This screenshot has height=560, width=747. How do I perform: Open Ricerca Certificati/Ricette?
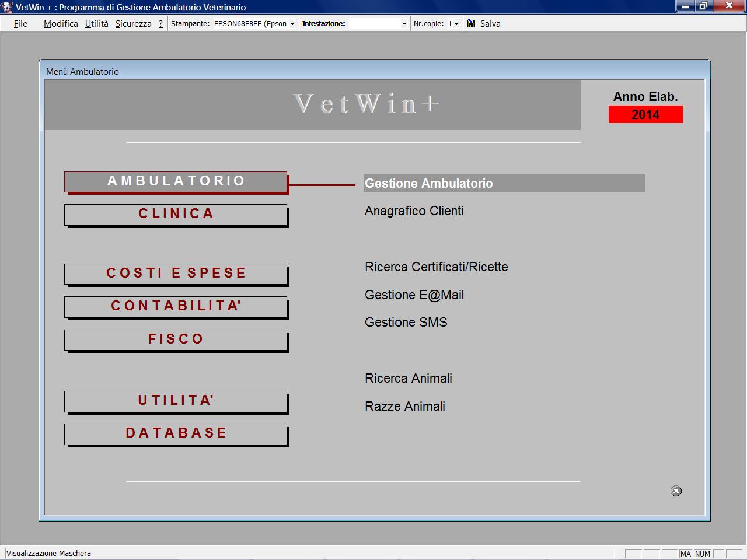point(437,267)
